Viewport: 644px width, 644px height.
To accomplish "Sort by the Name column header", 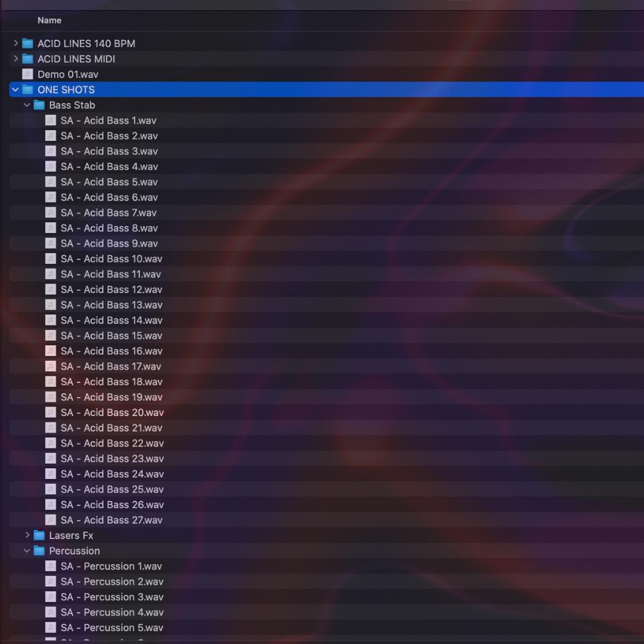I will coord(50,21).
